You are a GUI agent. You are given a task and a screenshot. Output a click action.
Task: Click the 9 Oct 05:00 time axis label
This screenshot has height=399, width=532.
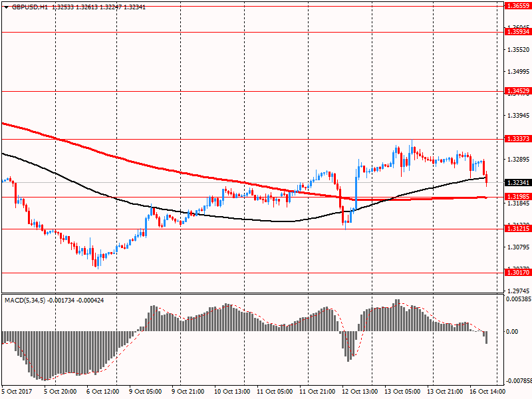click(145, 392)
